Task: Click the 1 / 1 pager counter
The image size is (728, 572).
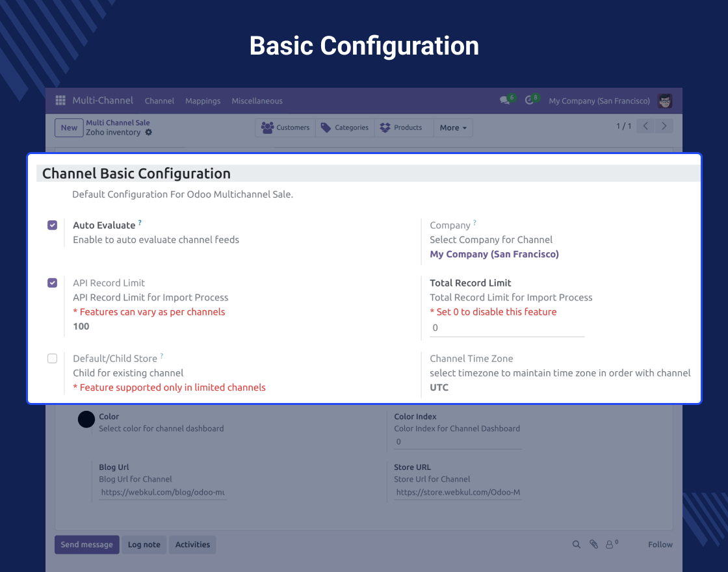Action: coord(623,126)
